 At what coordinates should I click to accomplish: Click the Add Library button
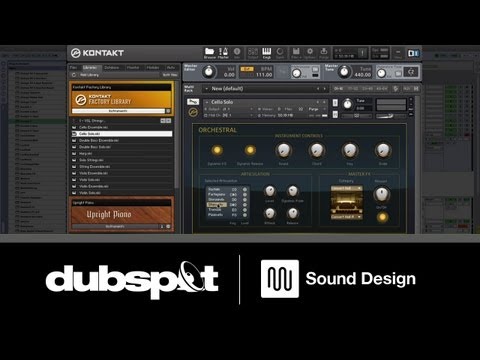89,75
